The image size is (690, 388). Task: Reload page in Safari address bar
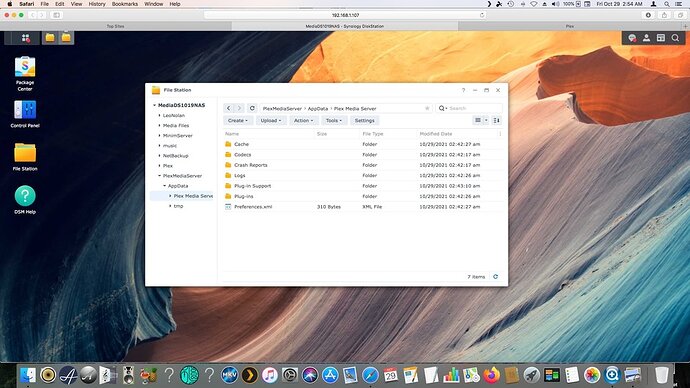coord(482,15)
